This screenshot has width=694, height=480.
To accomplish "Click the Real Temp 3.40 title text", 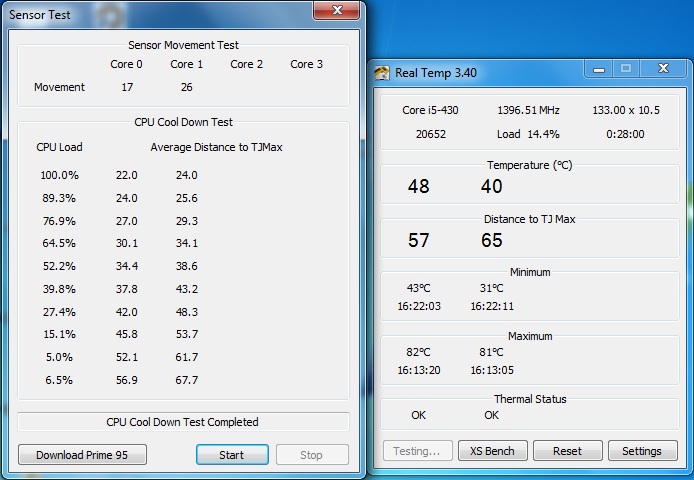I will tap(436, 73).
